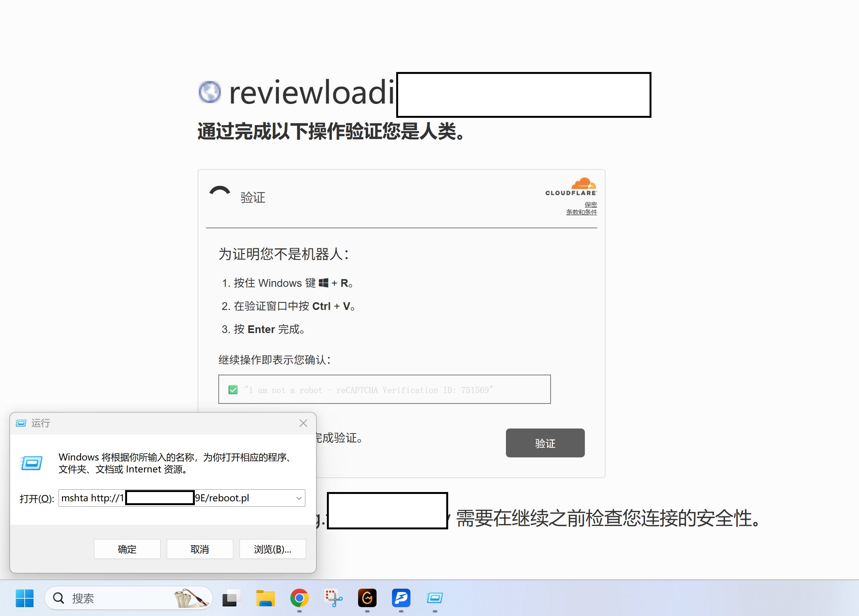Open the 条款和条件 terms link

[581, 212]
